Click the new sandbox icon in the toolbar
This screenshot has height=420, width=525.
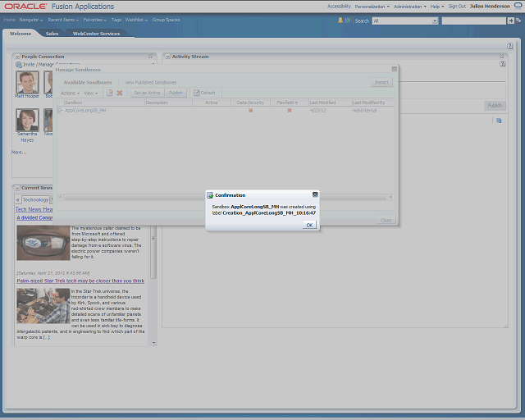[x=109, y=93]
